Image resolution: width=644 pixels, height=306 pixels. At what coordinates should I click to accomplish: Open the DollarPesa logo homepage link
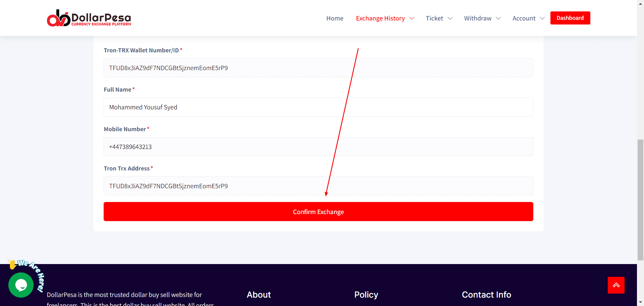(x=89, y=18)
